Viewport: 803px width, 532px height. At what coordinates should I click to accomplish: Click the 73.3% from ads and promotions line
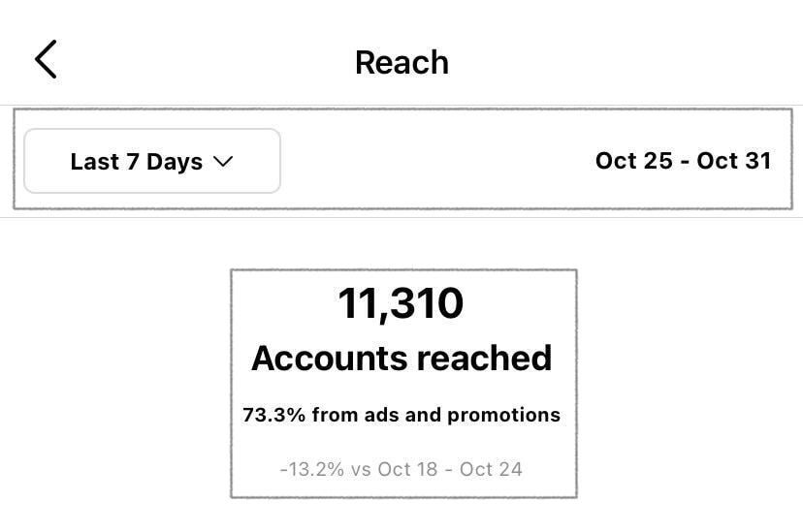401,415
